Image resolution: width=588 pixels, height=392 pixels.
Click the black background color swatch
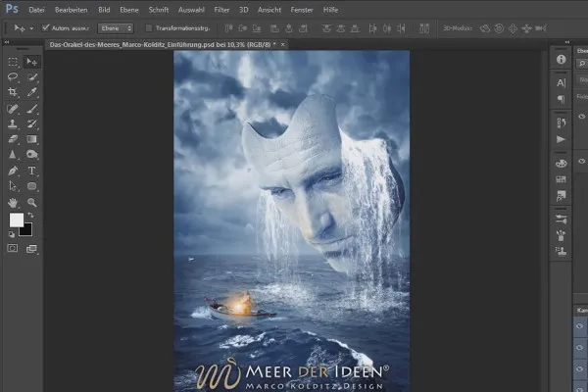(26, 230)
